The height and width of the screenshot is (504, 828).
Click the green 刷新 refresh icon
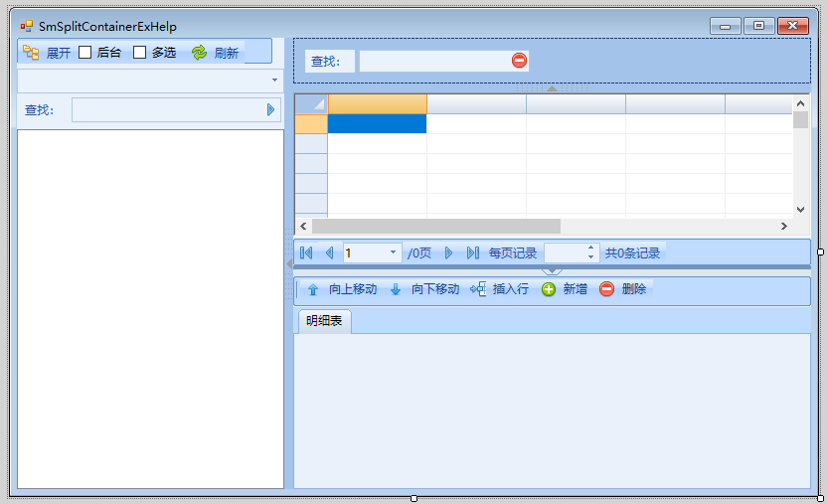(x=199, y=53)
